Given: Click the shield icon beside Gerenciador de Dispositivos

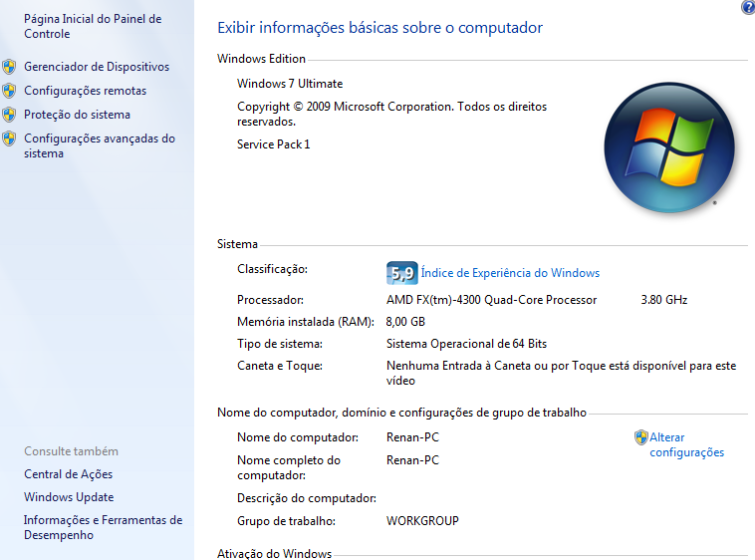Looking at the screenshot, I should [9, 67].
